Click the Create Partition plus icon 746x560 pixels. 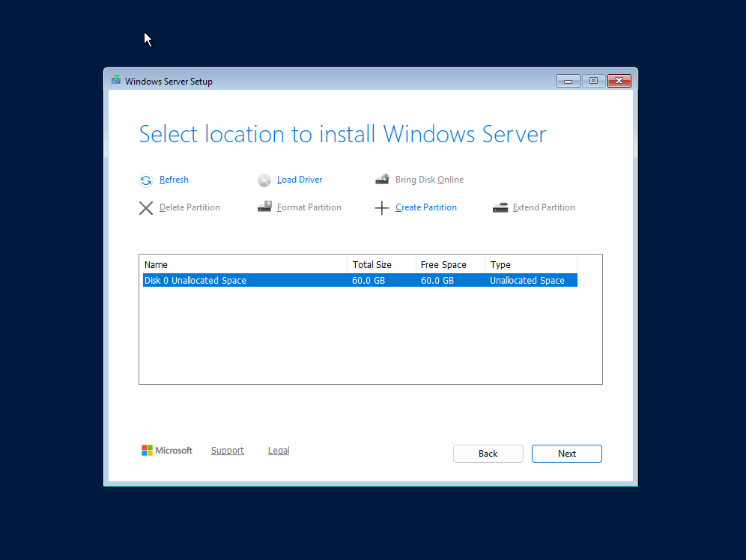[382, 208]
